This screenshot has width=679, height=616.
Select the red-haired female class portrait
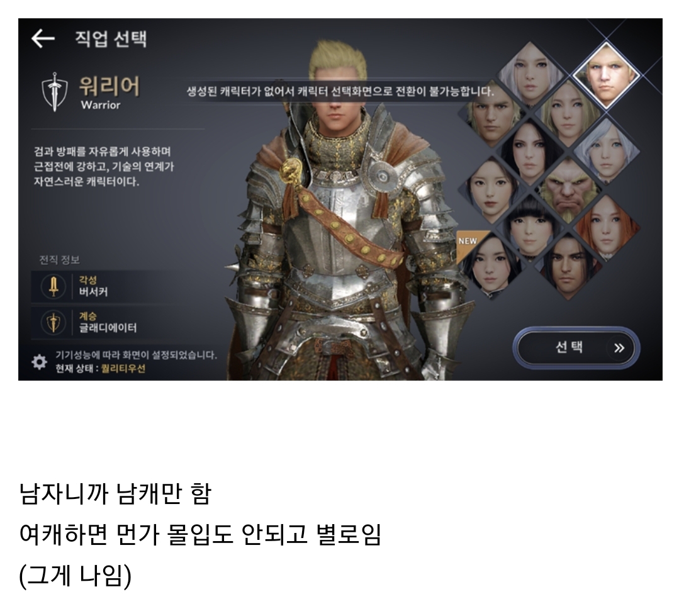point(606,227)
